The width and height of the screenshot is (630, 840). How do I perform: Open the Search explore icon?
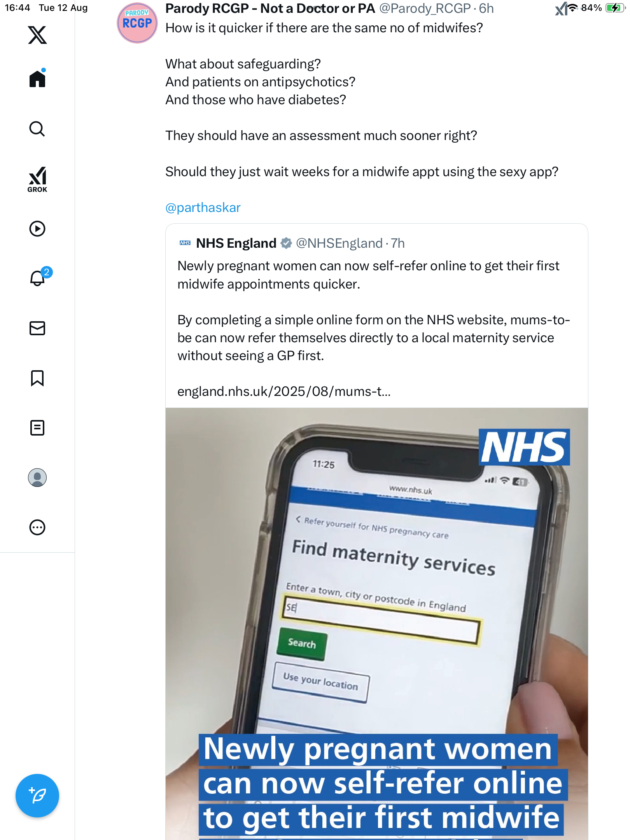pos(37,129)
